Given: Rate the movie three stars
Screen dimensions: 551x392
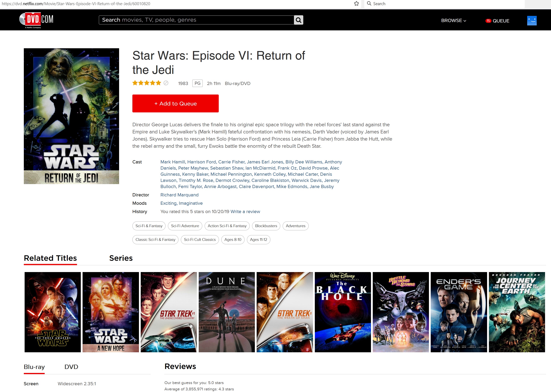Looking at the screenshot, I should [147, 83].
